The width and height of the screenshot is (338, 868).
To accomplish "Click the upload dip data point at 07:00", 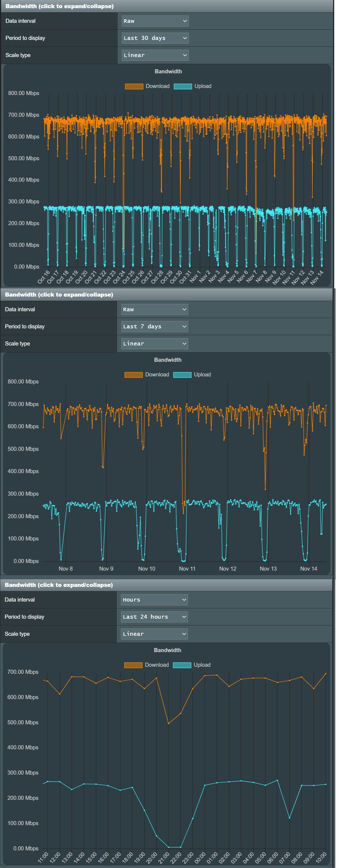I will (x=289, y=818).
